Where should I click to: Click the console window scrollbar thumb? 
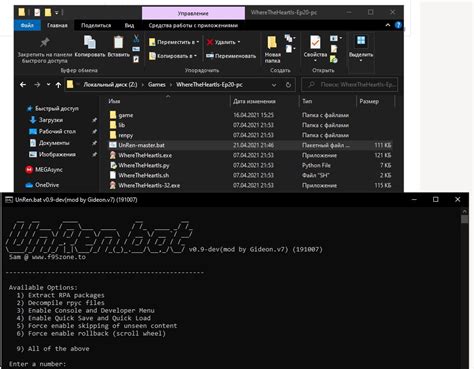click(x=465, y=219)
